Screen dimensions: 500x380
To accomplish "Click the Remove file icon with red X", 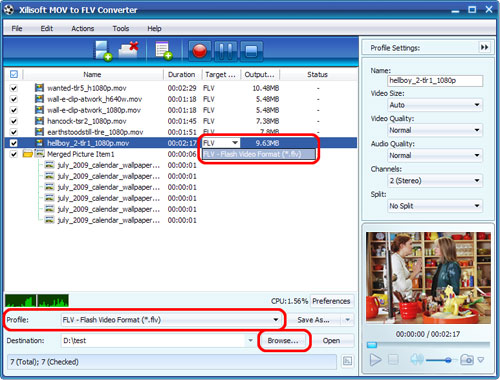I will (x=129, y=50).
